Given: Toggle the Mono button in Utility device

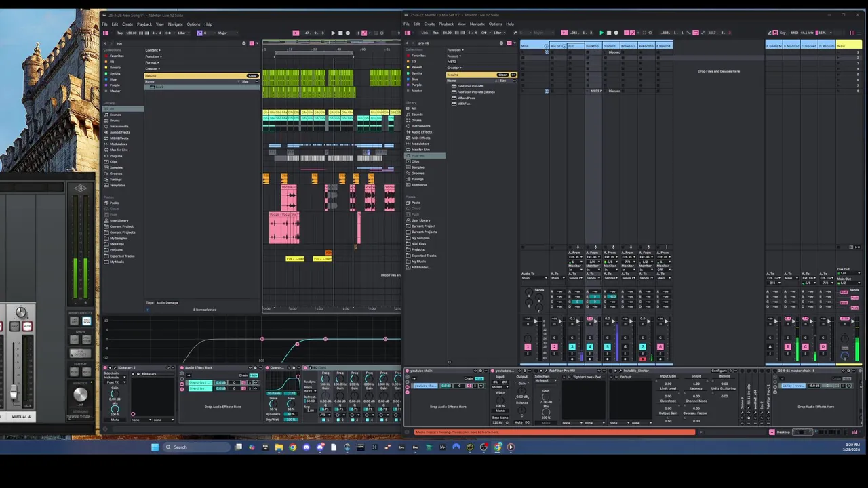Looking at the screenshot, I should tap(500, 411).
